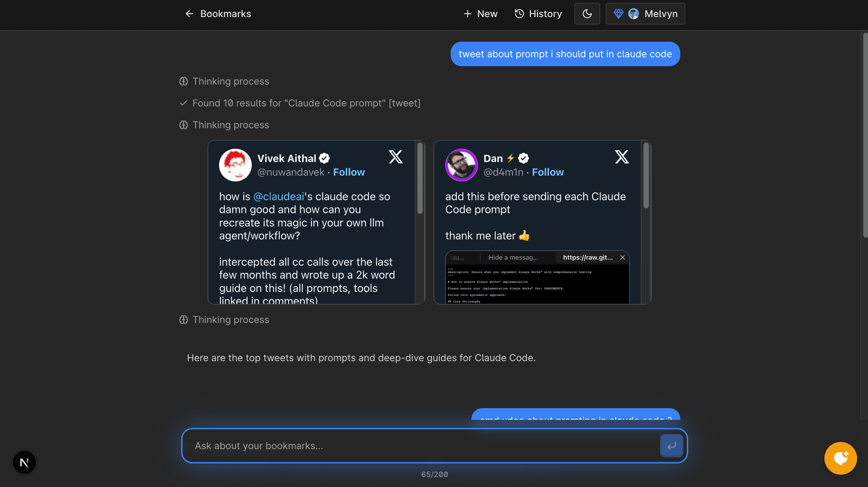
Task: Open the Melvyn user account menu
Action: [x=645, y=14]
